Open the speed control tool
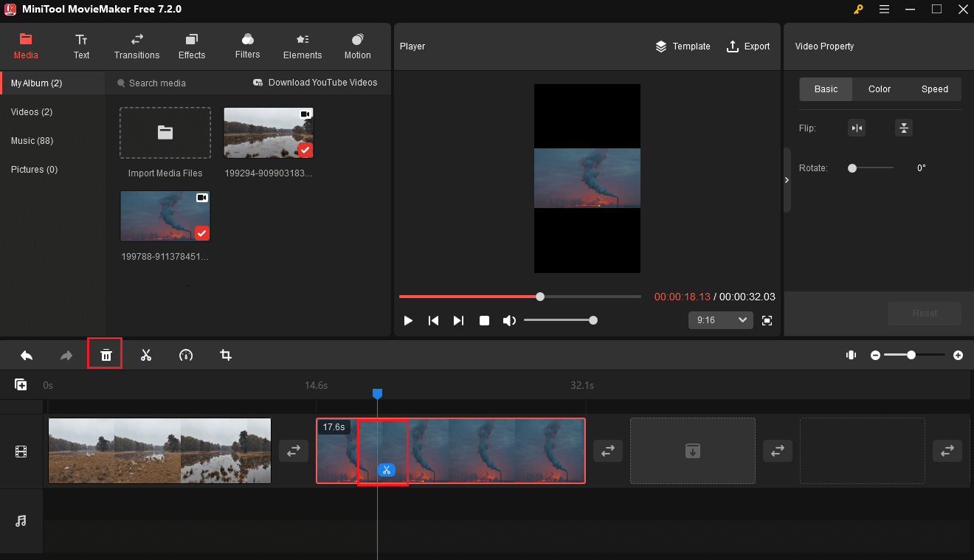 186,356
